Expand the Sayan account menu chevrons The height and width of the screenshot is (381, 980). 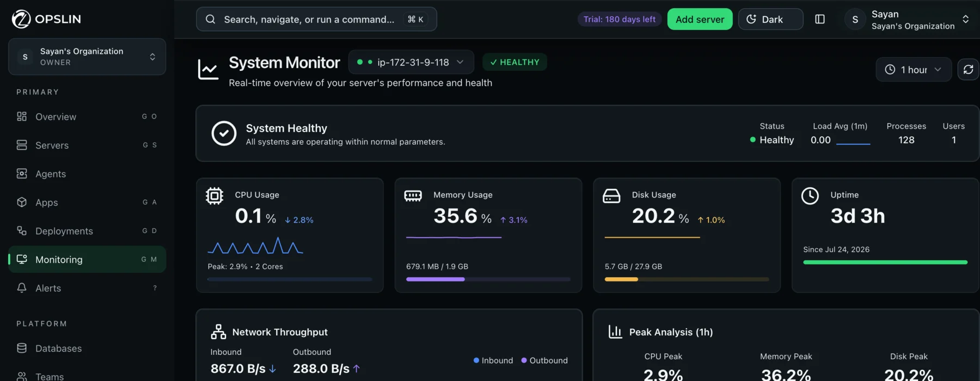pos(965,19)
